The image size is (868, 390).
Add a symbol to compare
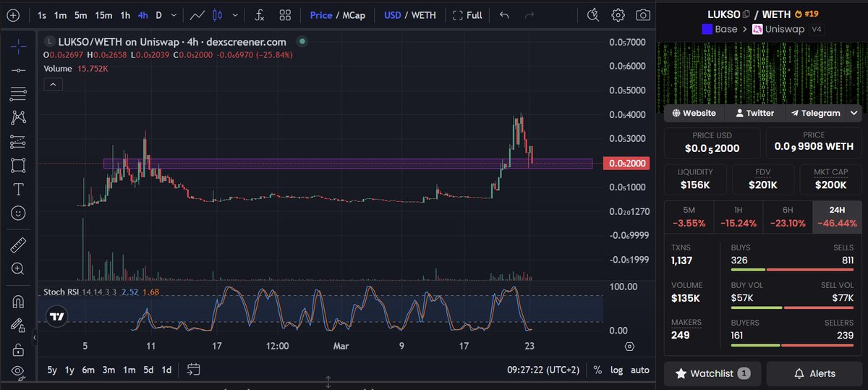[12, 14]
